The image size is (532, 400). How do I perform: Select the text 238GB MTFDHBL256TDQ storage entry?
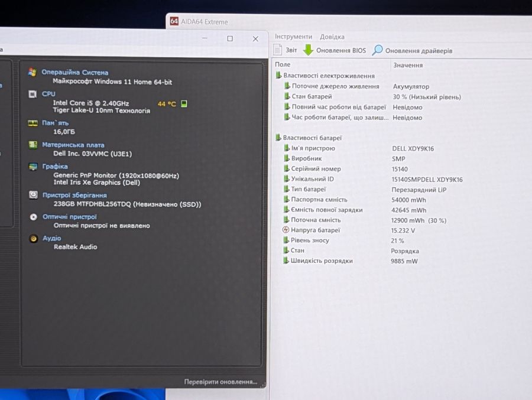[127, 204]
